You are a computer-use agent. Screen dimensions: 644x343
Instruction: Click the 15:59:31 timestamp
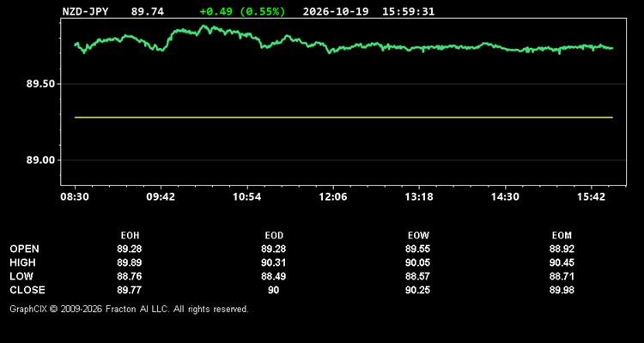[x=408, y=11]
